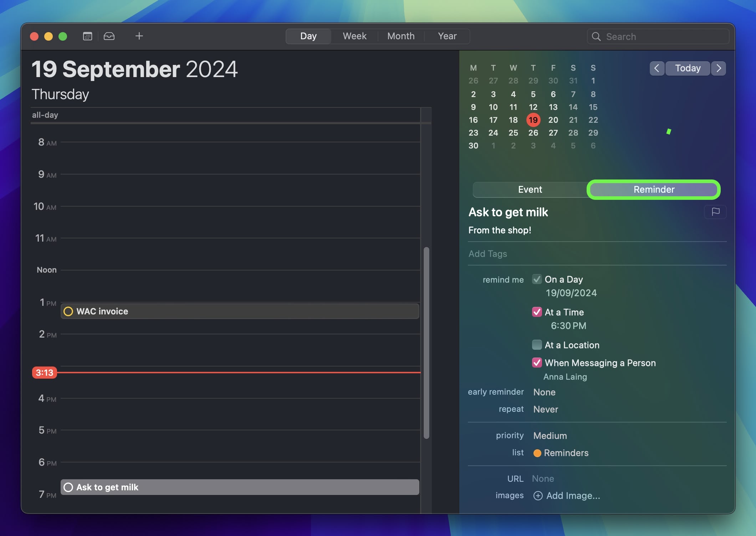
Task: Switch to the Month tab view
Action: click(x=400, y=36)
